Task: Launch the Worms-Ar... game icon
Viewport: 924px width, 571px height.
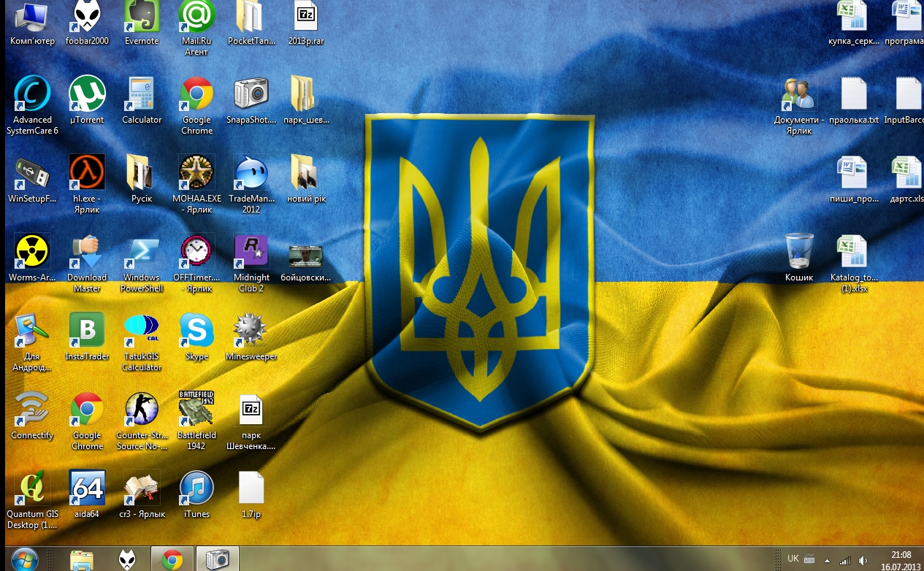Action: 32,258
